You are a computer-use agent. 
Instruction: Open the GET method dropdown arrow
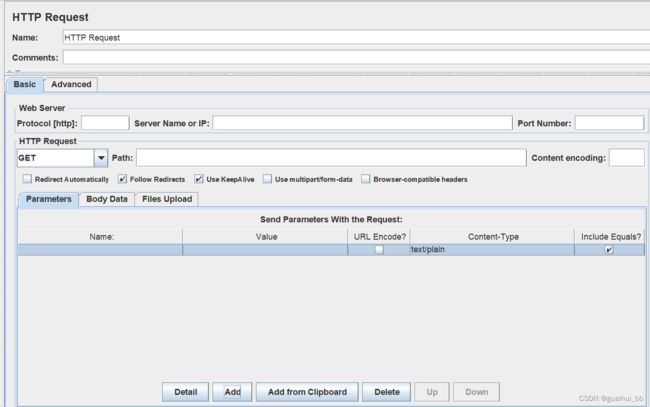[101, 158]
